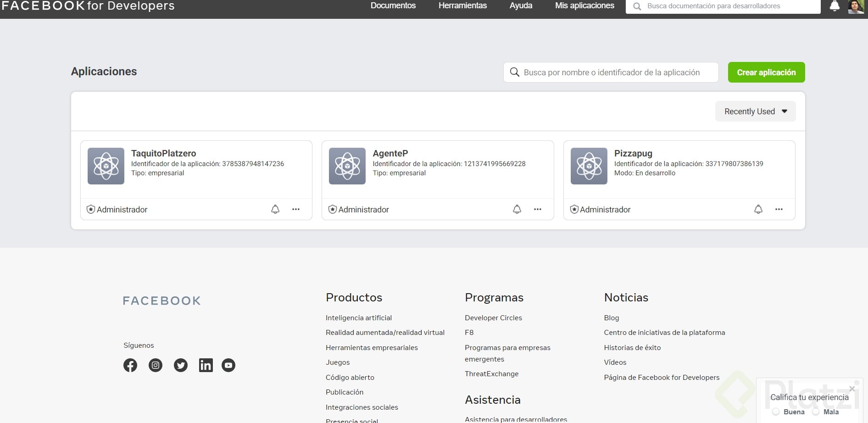The image size is (868, 423).
Task: Go to Mis aplicaciones
Action: coord(584,6)
